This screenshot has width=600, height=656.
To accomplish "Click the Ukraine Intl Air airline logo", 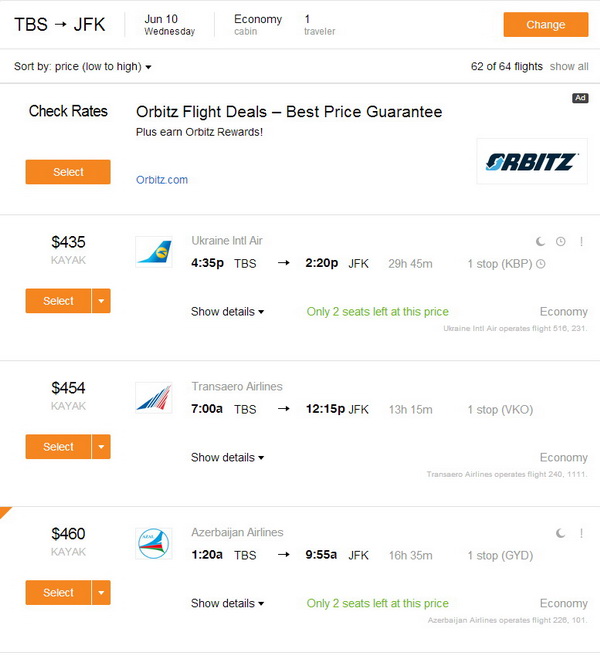I will pyautogui.click(x=154, y=252).
